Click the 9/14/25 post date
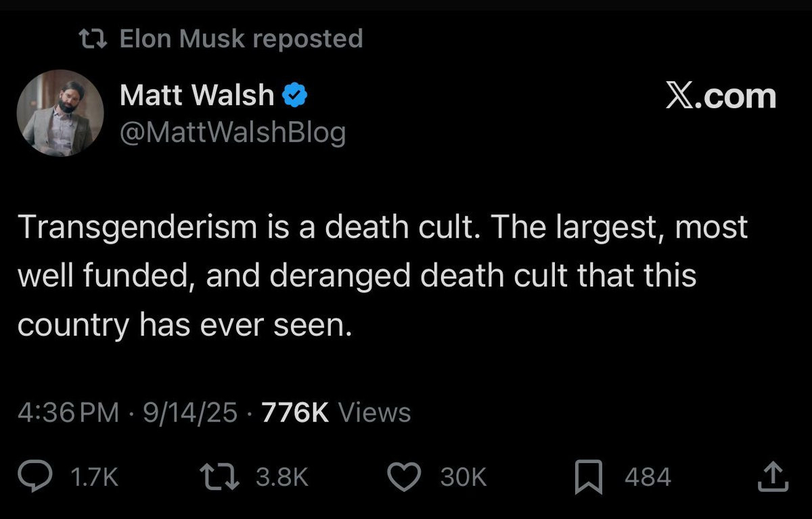The width and height of the screenshot is (812, 519). point(189,412)
